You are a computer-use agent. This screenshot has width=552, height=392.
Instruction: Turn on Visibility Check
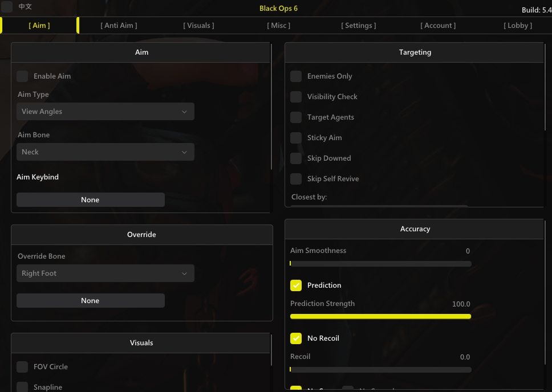click(x=296, y=97)
